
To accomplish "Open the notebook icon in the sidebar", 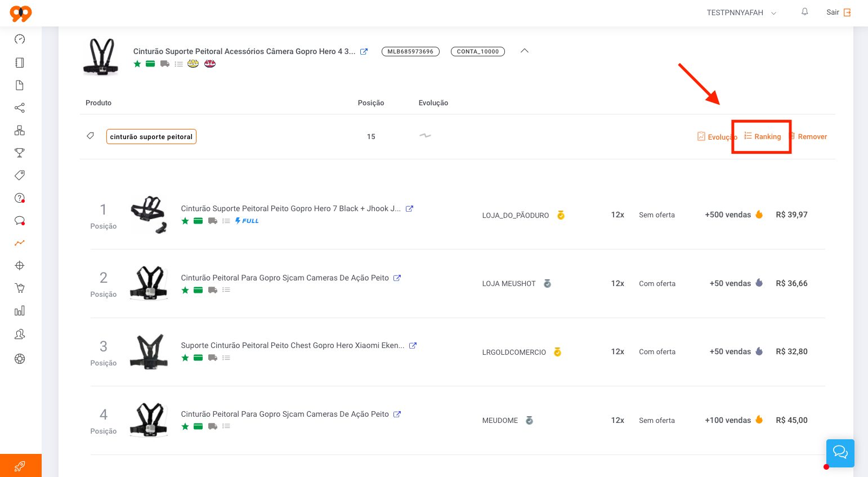I will tap(20, 63).
